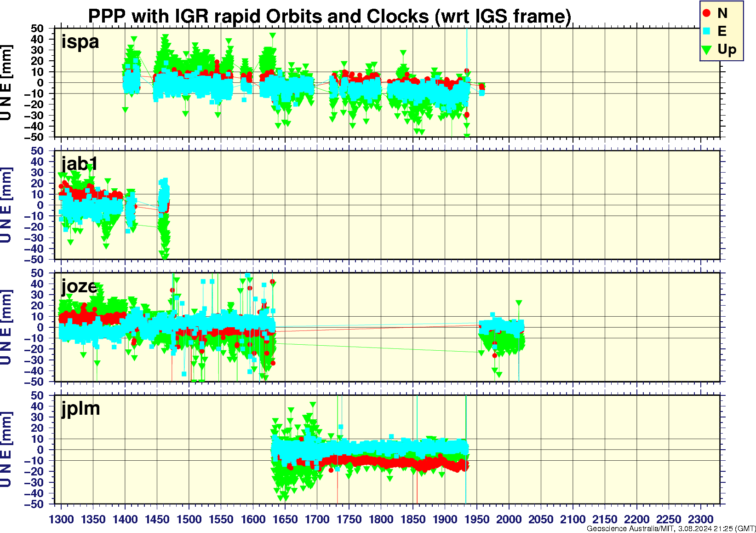Click the 'jplm' station label
This screenshot has width=756, height=533.
coord(81,409)
